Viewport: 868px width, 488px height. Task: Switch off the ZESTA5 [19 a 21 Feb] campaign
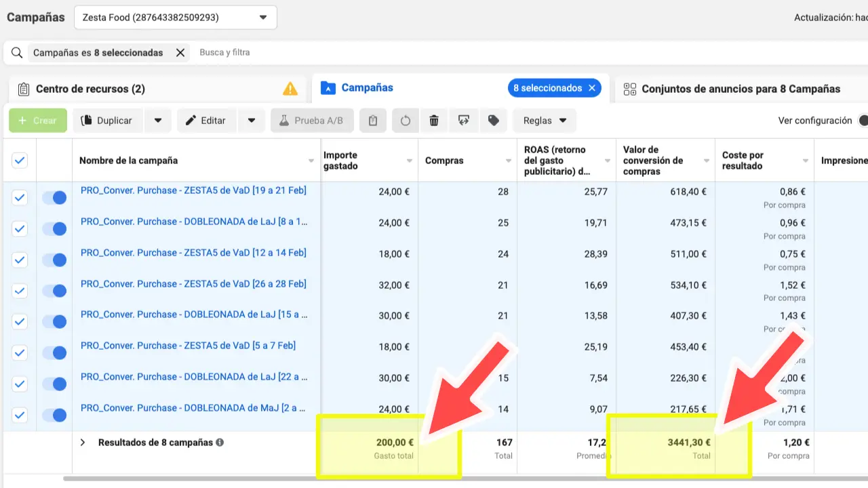point(54,197)
